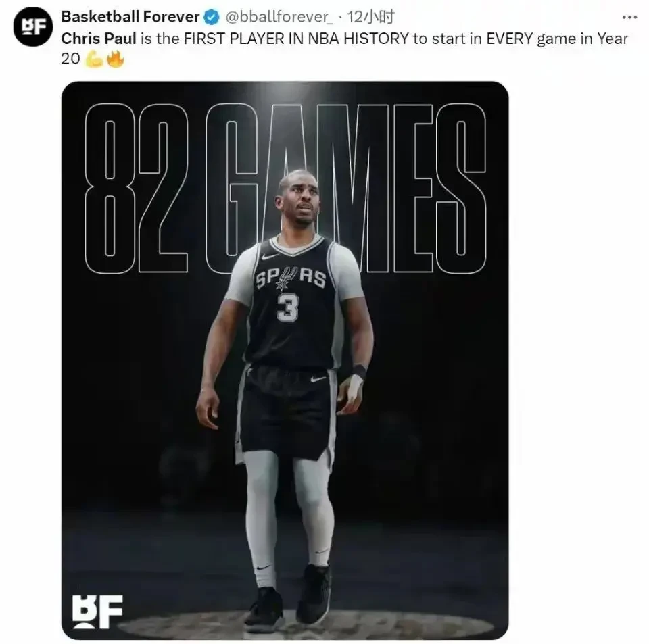Click the @bballforever_ handle

[x=279, y=17]
